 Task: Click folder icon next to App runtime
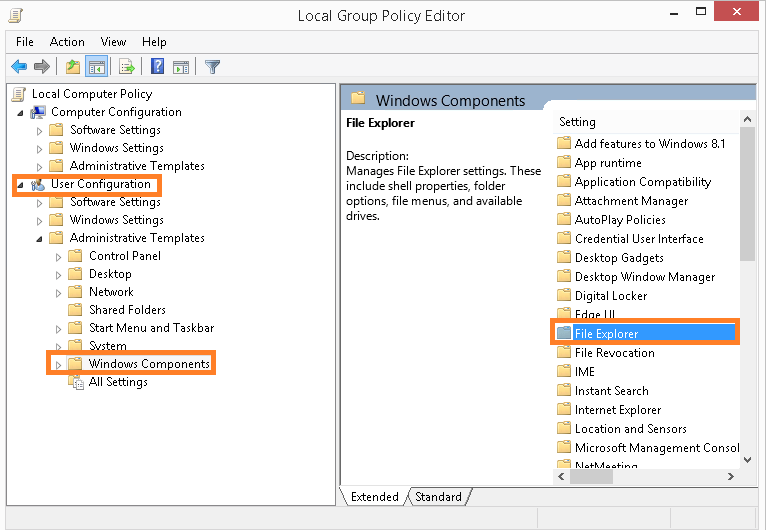pos(564,162)
